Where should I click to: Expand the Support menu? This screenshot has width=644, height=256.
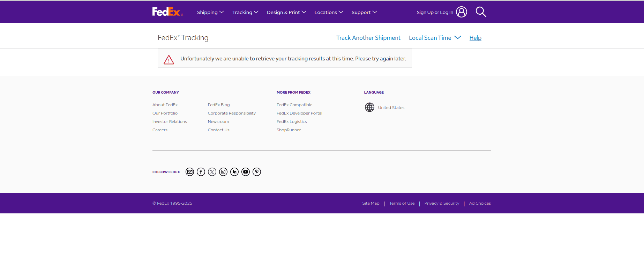click(364, 12)
